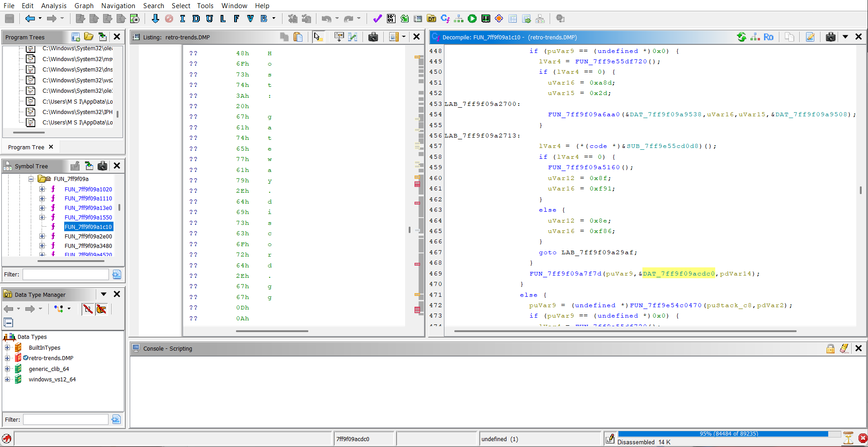
Task: Take Listing snapshot with camera icon
Action: pyautogui.click(x=373, y=37)
